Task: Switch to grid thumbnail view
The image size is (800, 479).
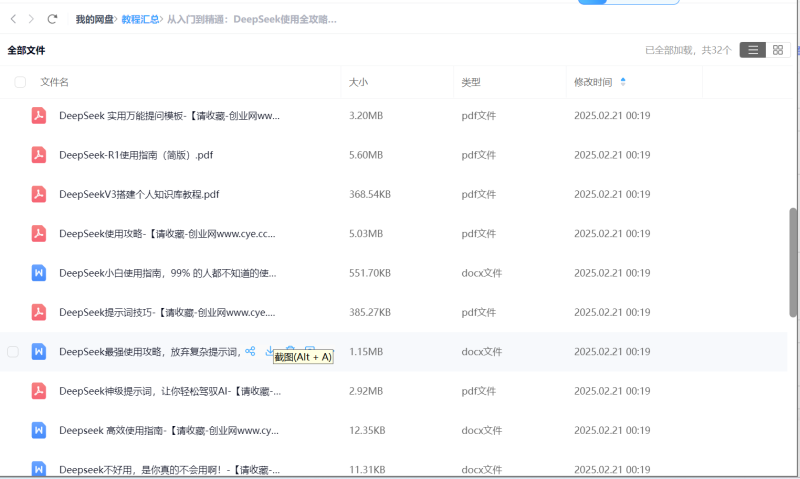Action: (778, 50)
